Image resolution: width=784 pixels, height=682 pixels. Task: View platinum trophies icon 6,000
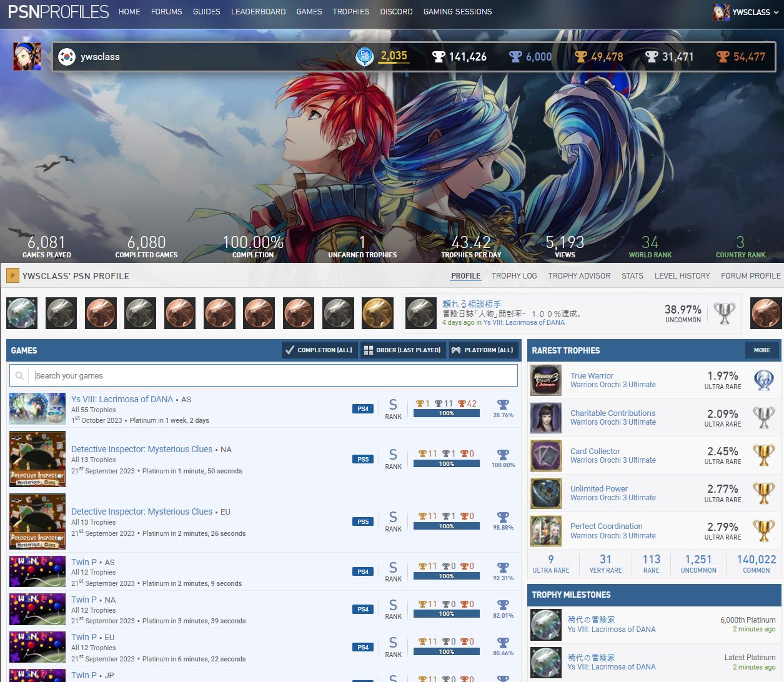[515, 57]
